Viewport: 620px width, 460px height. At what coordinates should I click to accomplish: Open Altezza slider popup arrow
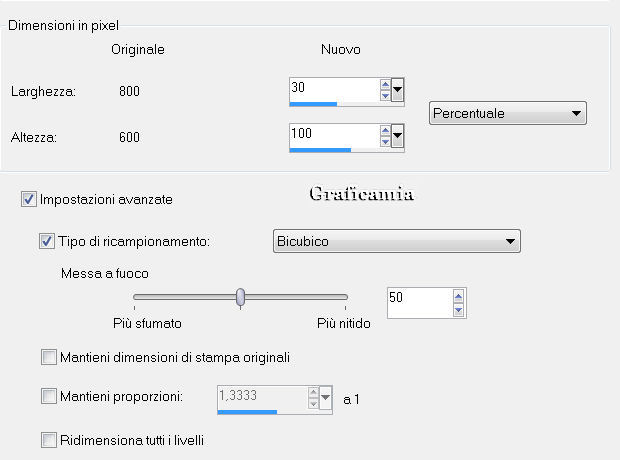click(x=398, y=136)
